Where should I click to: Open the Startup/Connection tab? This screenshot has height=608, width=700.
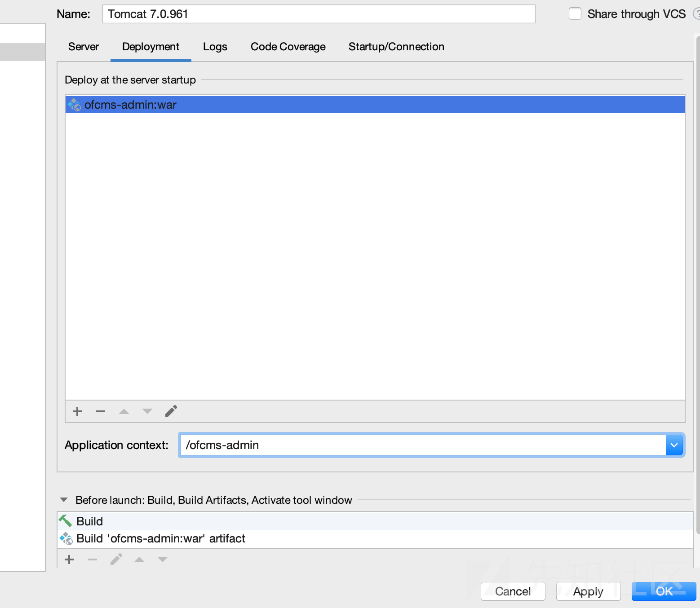click(x=396, y=47)
